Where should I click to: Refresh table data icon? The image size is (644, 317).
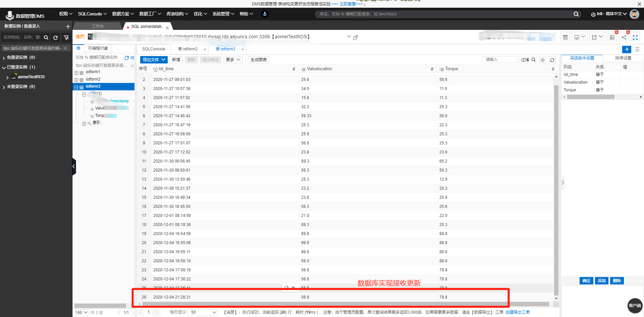tap(552, 60)
